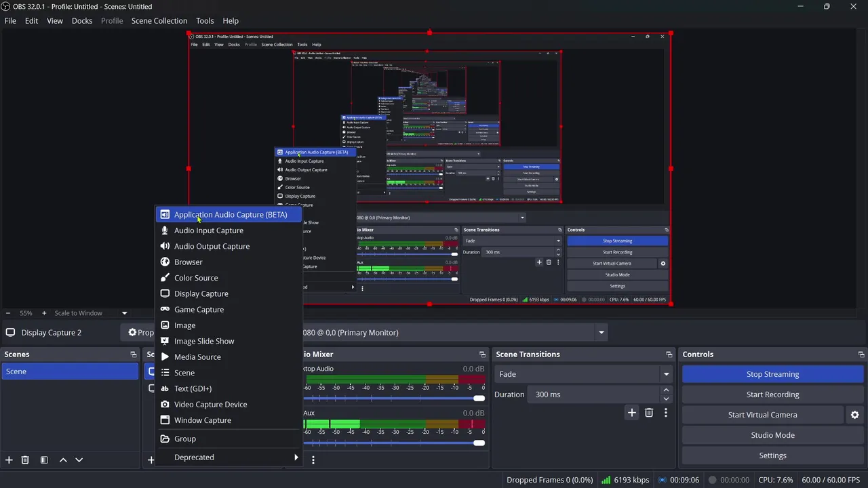Click the Dropped Frames 0 (0.0%) status
The width and height of the screenshot is (868, 488).
click(x=549, y=480)
